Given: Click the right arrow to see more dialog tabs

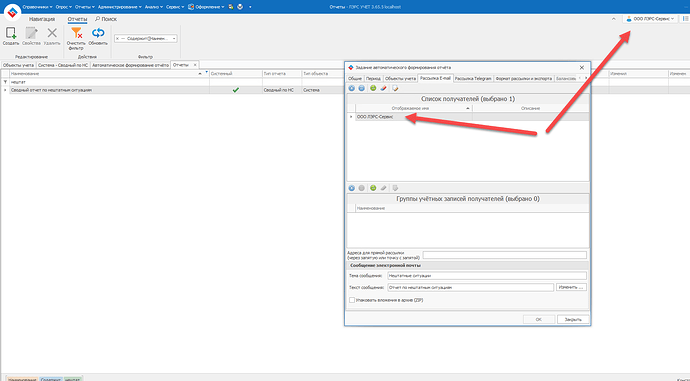Looking at the screenshot, I should [x=586, y=78].
